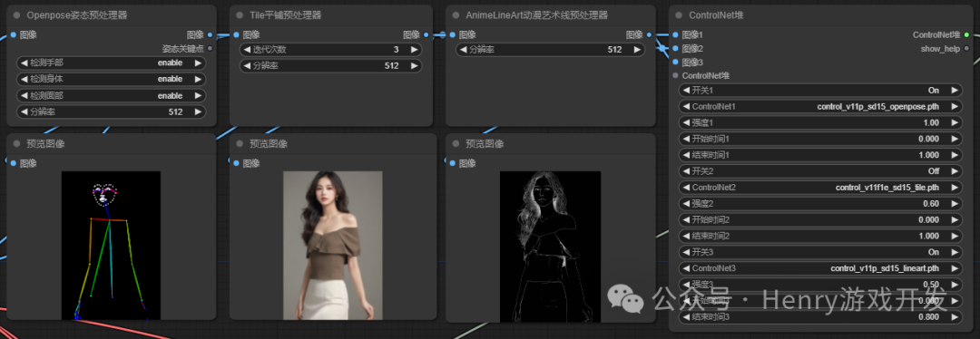This screenshot has height=339, width=980.
Task: Click the 图像 output port of the Openpose node
Action: (210, 35)
